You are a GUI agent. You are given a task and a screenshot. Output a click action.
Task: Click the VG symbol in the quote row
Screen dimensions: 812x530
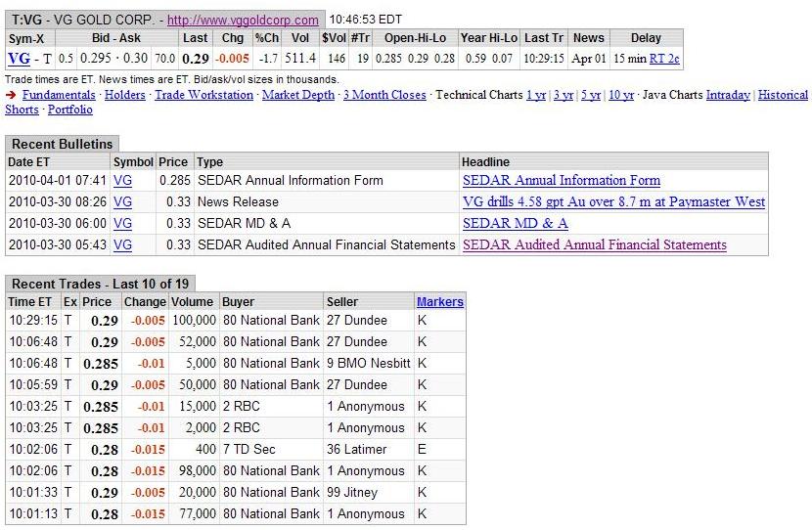point(19,59)
